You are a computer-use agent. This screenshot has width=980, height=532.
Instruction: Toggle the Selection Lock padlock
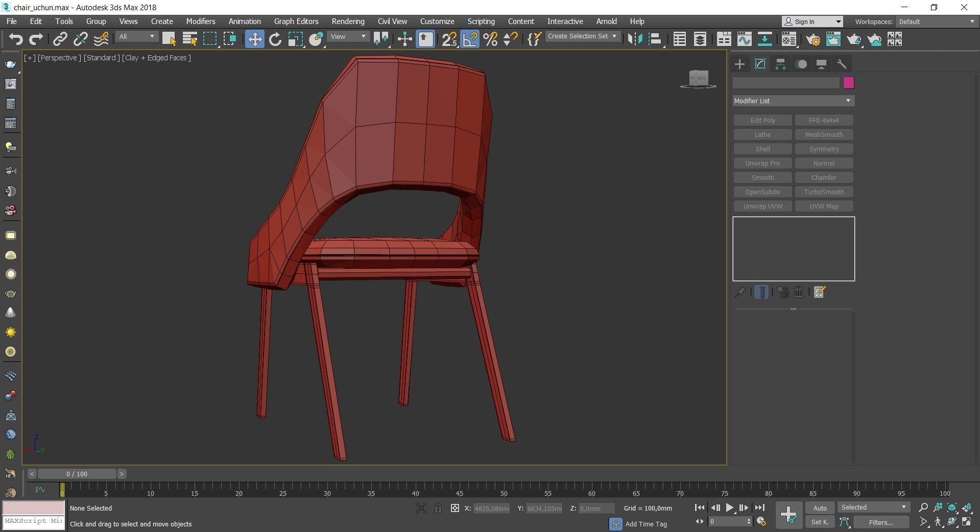point(438,508)
